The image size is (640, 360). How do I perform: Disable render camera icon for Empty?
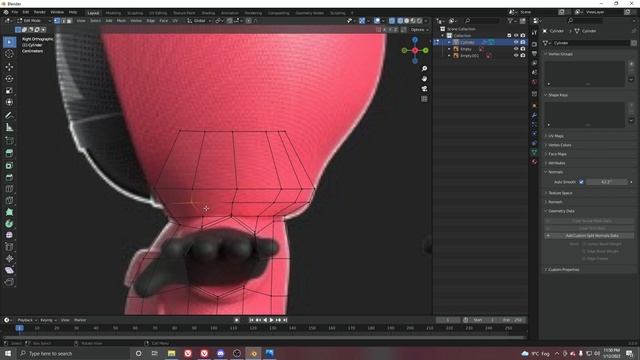(x=523, y=49)
